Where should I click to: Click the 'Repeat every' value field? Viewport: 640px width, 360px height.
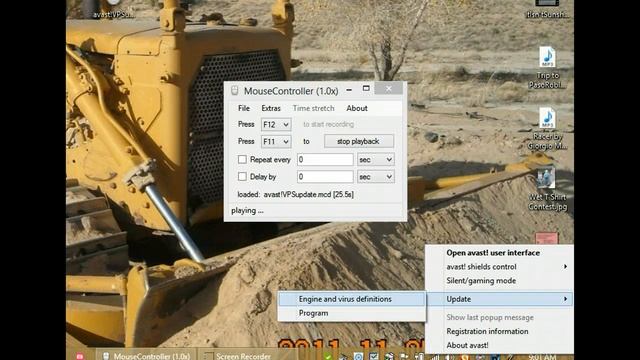coord(325,160)
